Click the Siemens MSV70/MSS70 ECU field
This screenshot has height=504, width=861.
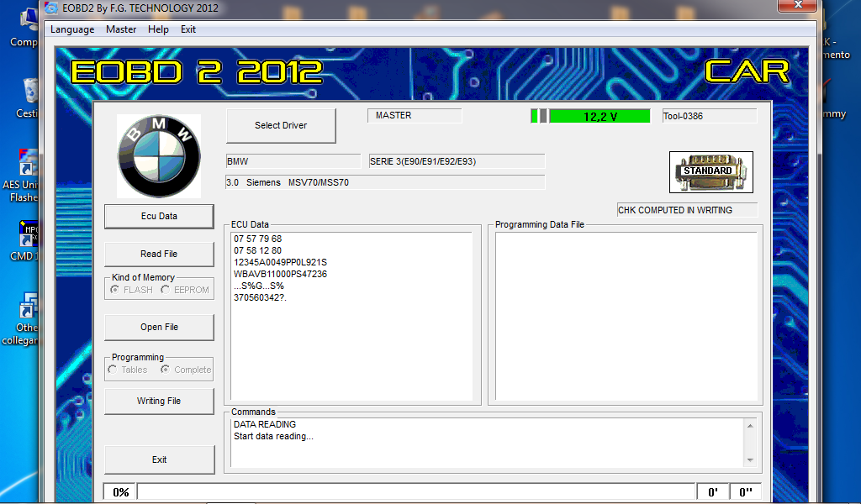tap(385, 182)
